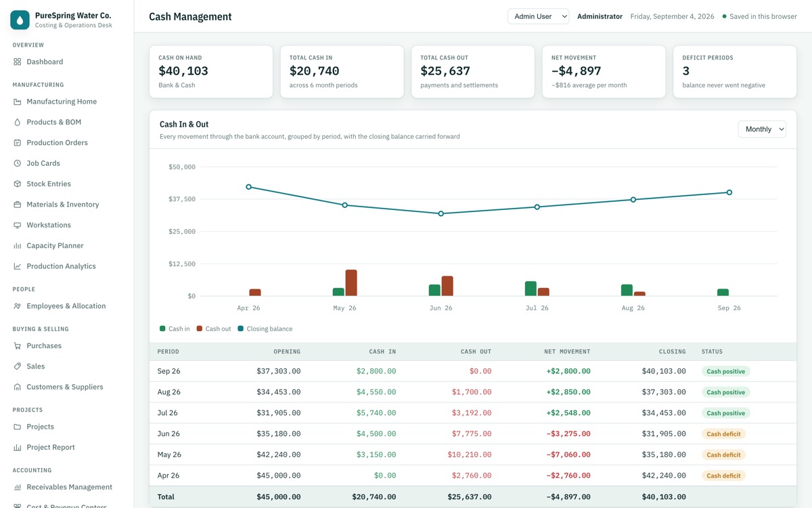Click Jun 26 cash out $7,775.00
Screen dimensions: 812x508
472,433
